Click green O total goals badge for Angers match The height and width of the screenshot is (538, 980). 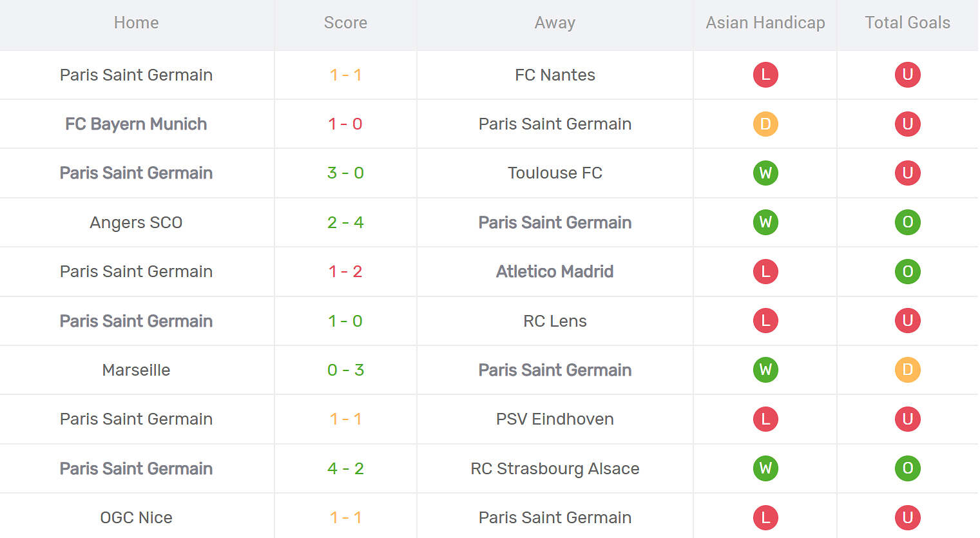pyautogui.click(x=907, y=222)
